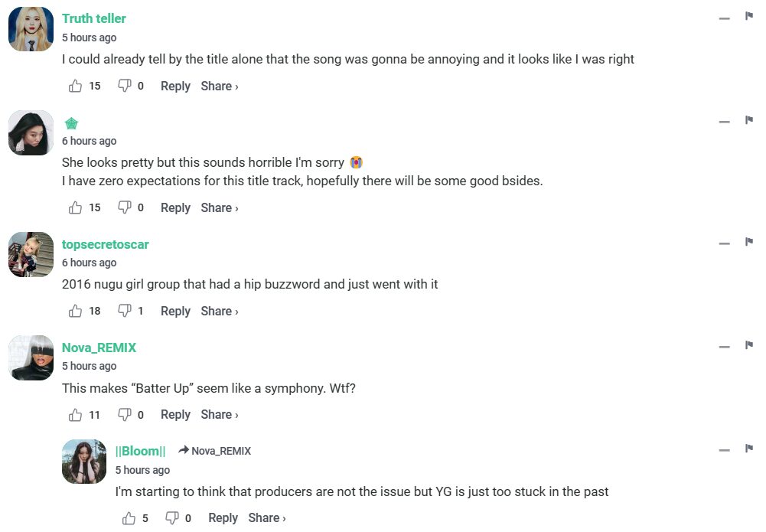Viewport: 766px width, 532px height.
Task: Reply to the 'sounds horrible' comment
Action: tap(175, 207)
